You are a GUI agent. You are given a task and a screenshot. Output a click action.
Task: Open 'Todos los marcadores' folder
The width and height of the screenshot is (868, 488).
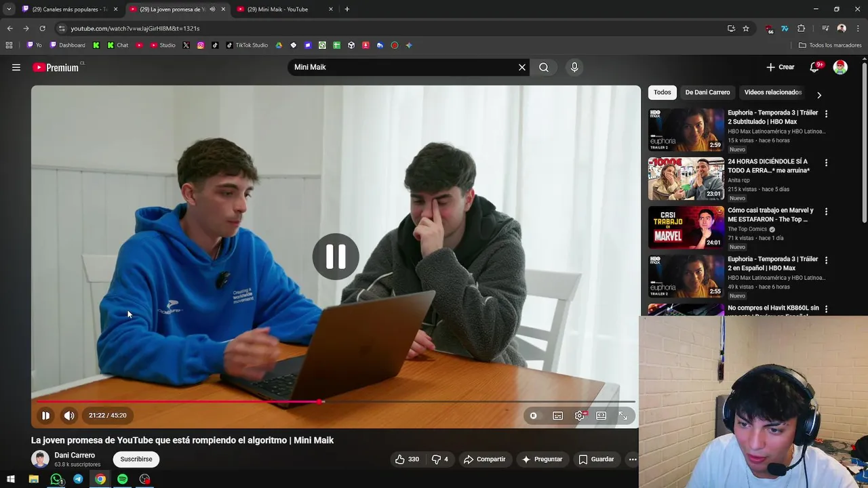tap(830, 45)
